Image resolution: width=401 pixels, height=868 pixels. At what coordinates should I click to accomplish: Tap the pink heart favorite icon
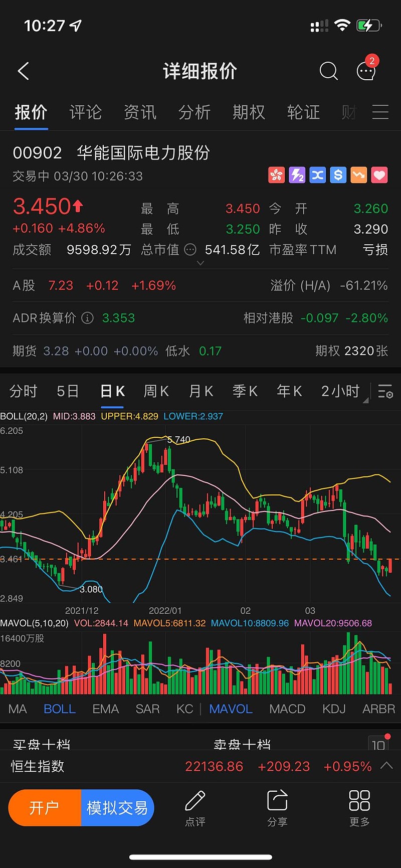click(x=379, y=176)
